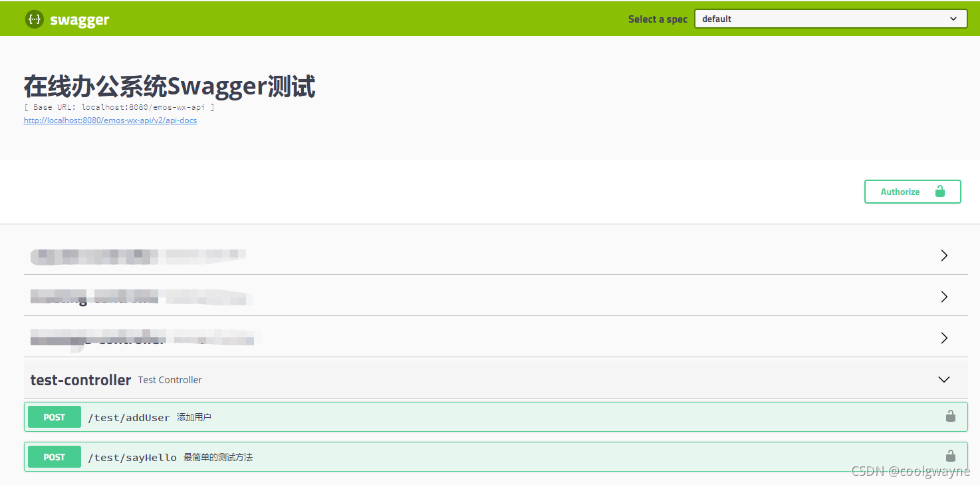Click the 添加用户 description
Screen dimensions: 980x485
[x=194, y=418]
